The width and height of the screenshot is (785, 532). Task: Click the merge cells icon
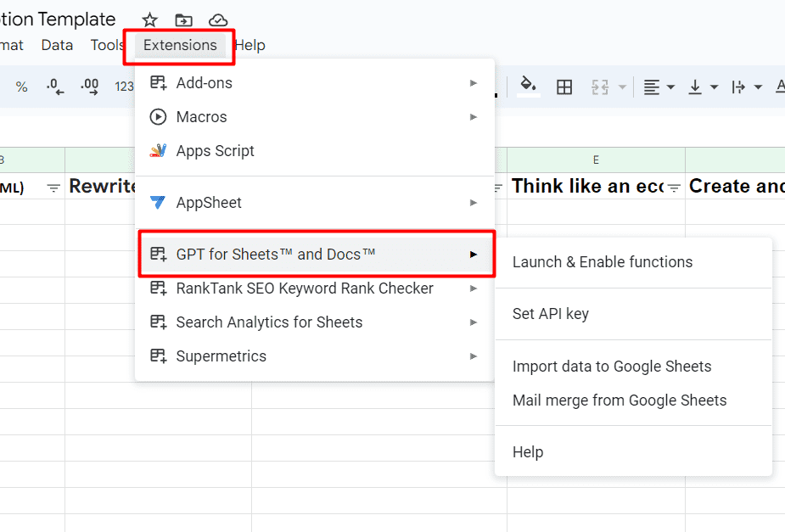coord(600,87)
